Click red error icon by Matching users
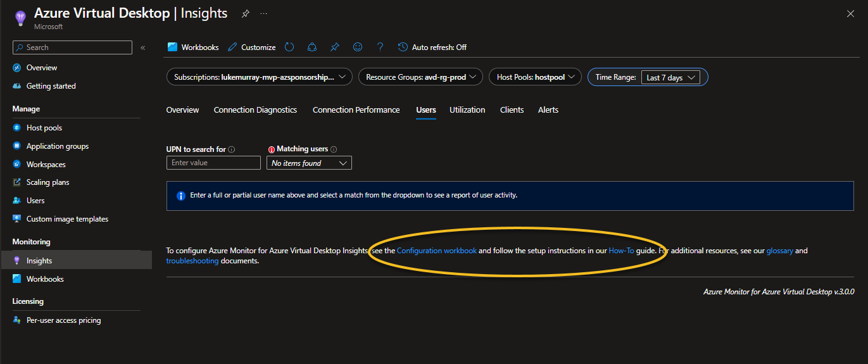 (272, 149)
